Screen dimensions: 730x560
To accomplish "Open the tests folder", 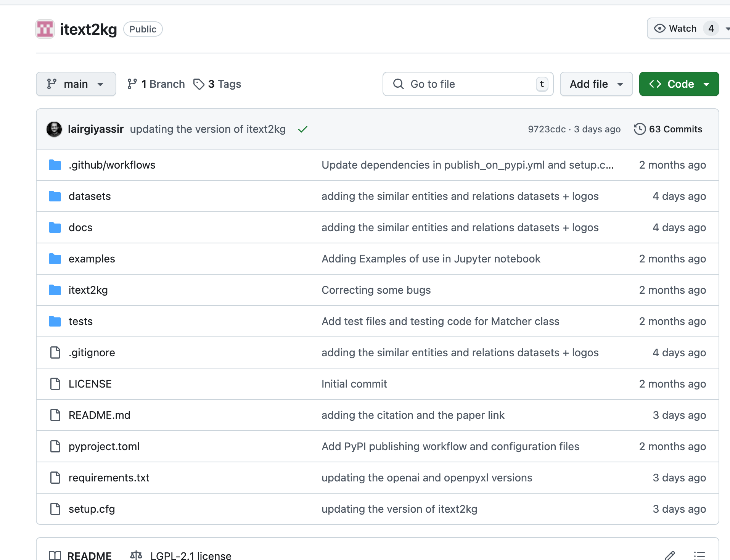I will 80,322.
